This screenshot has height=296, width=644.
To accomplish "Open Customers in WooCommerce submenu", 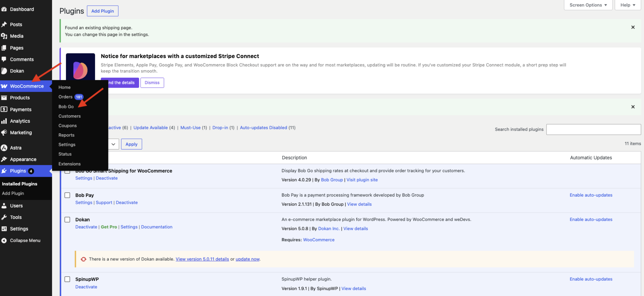I will [69, 116].
